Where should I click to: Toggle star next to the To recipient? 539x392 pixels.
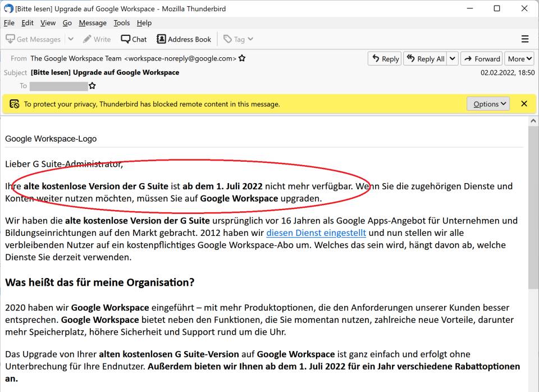[x=92, y=86]
